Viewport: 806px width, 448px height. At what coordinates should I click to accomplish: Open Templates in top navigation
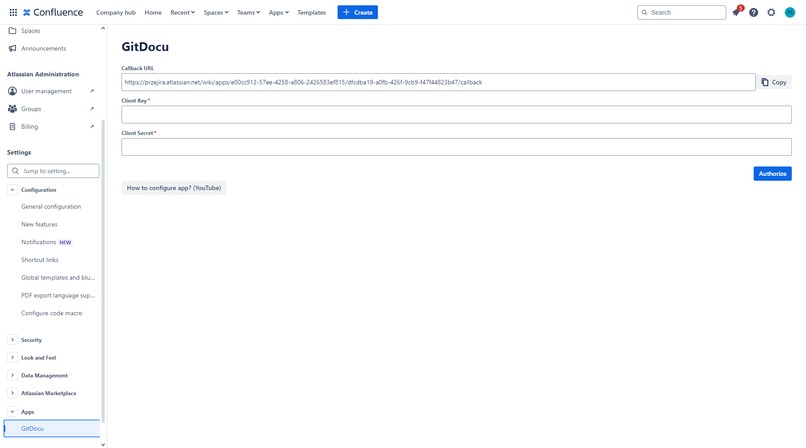pyautogui.click(x=312, y=12)
